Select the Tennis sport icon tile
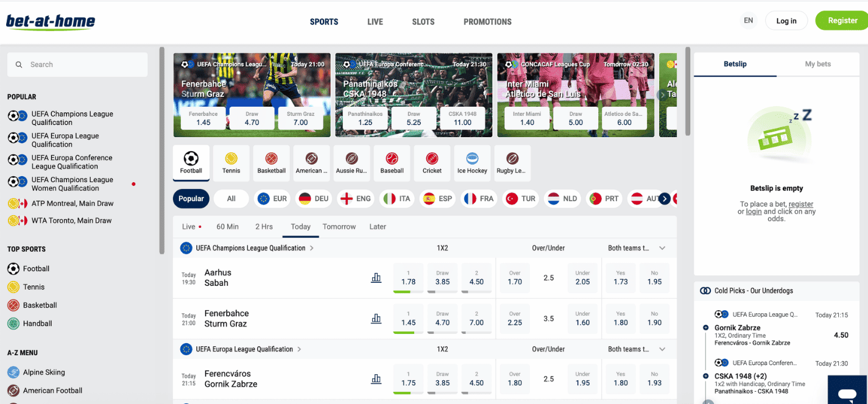The height and width of the screenshot is (404, 868). 231,163
